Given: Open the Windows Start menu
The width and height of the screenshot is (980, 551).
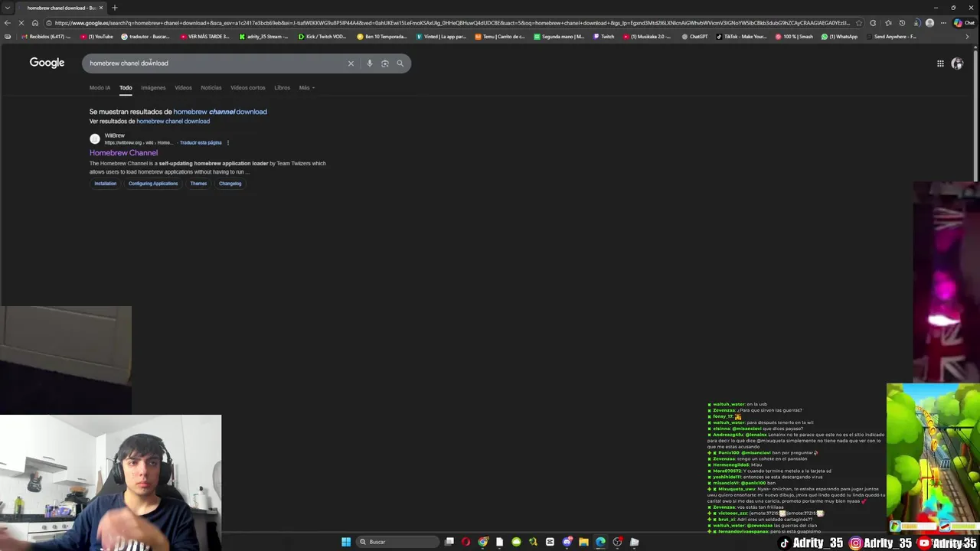Looking at the screenshot, I should click(x=346, y=542).
